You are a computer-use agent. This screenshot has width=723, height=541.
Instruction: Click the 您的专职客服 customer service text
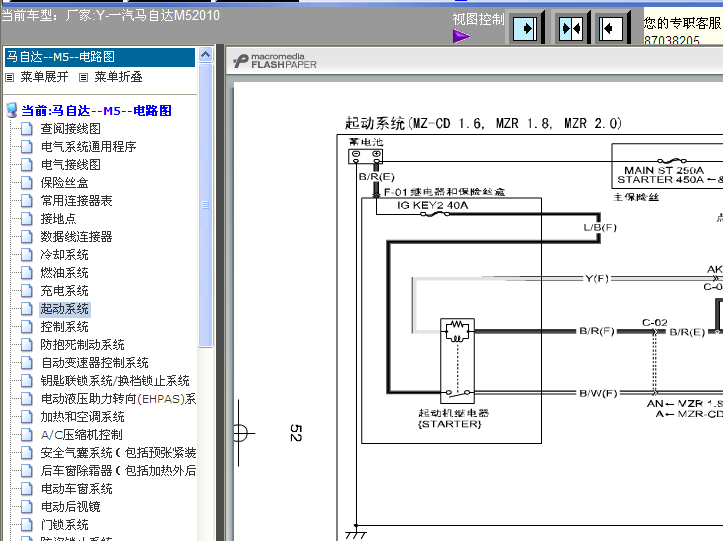(x=682, y=23)
